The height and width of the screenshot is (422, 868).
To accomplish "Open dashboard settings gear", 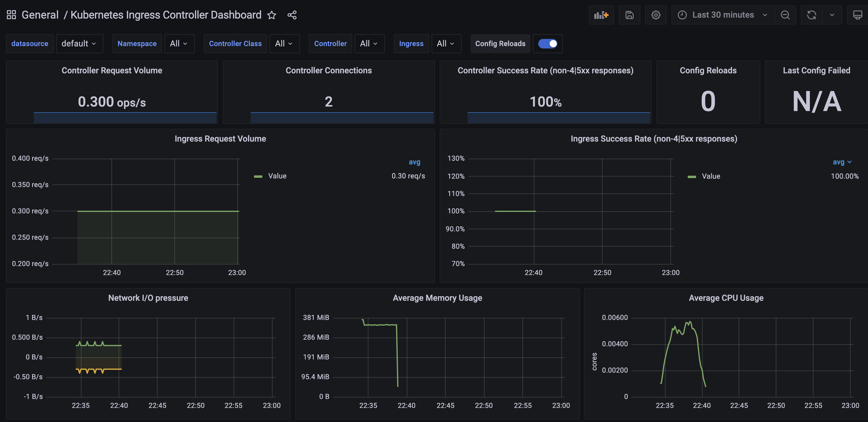I will tap(655, 15).
